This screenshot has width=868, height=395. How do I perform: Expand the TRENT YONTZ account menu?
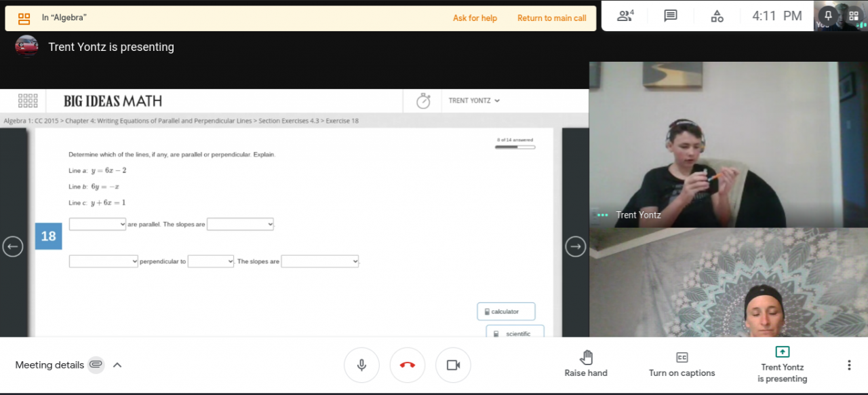(x=474, y=100)
